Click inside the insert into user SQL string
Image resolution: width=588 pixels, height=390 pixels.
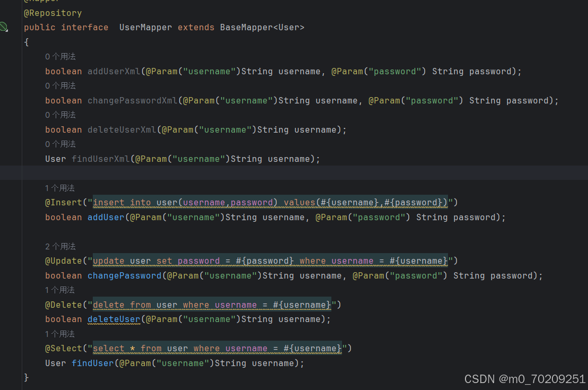click(270, 203)
